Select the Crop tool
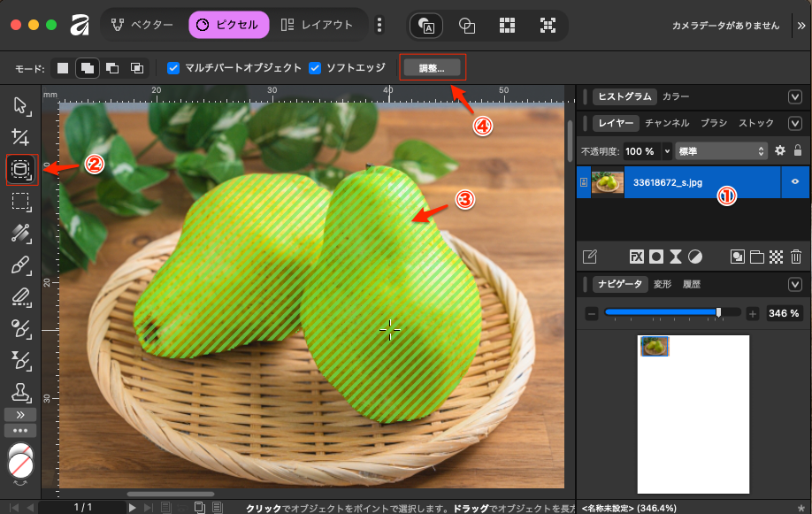812x514 pixels. 20,137
